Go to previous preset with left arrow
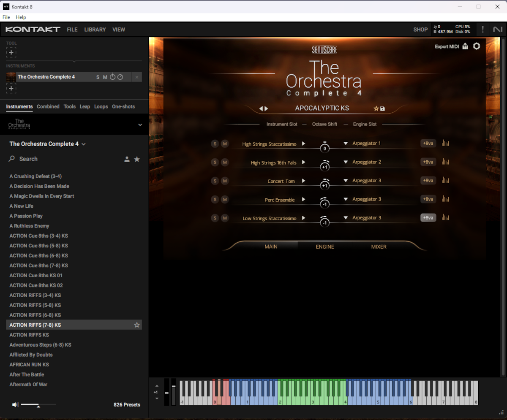507x420 pixels. pyautogui.click(x=261, y=108)
